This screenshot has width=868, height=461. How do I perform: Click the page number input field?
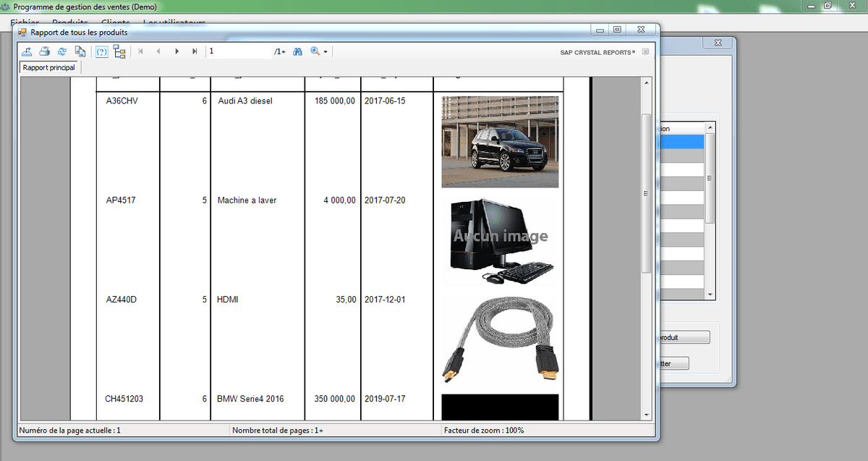pos(239,51)
